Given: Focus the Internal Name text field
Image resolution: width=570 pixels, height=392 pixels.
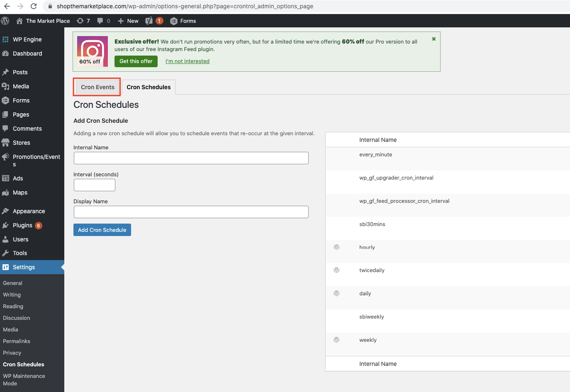Looking at the screenshot, I should pos(191,158).
